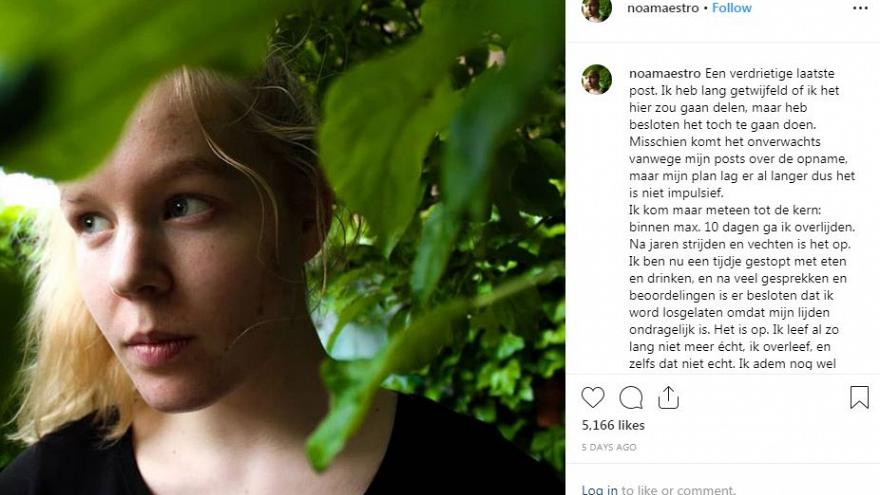The height and width of the screenshot is (495, 880).
Task: Open the three-dot more options menu
Action: (860, 8)
